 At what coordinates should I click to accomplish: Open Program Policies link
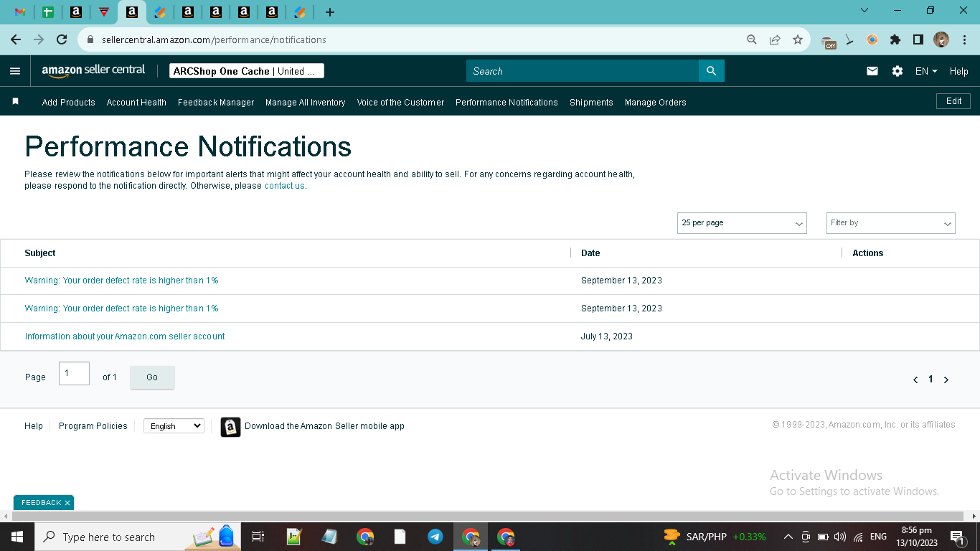(x=93, y=426)
